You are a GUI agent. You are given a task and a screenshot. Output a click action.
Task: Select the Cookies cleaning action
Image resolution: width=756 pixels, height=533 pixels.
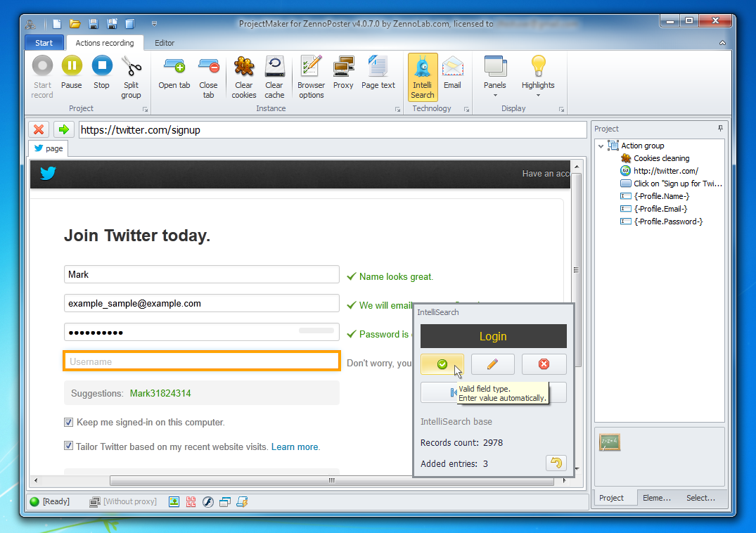pyautogui.click(x=661, y=158)
